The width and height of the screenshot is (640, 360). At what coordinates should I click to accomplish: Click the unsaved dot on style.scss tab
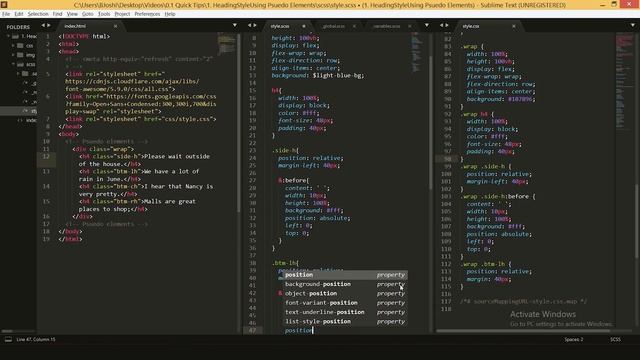(x=304, y=26)
